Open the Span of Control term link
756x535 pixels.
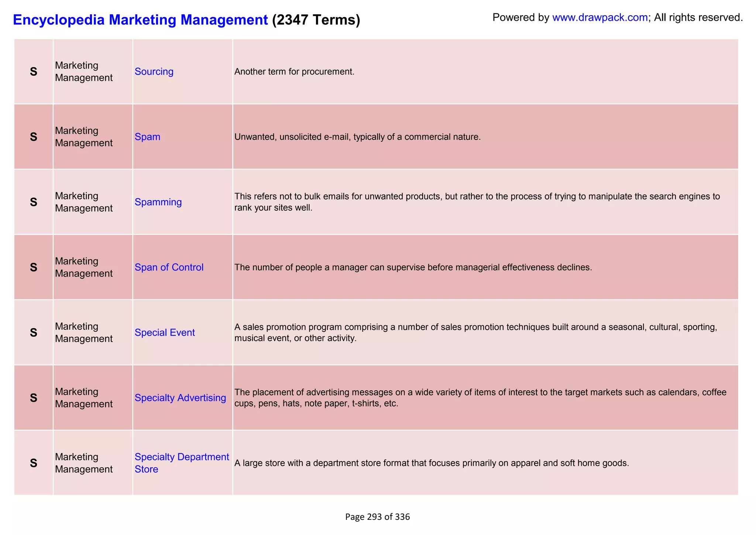(169, 267)
